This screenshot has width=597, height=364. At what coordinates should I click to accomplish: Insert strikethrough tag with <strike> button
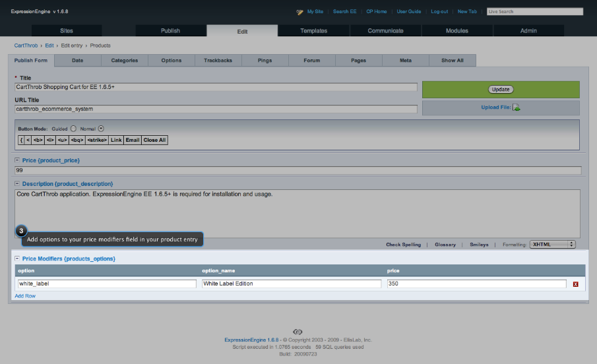[x=97, y=140]
